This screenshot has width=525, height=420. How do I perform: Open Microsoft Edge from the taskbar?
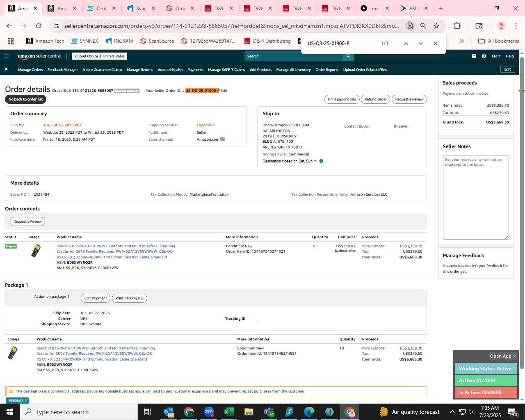click(309, 412)
